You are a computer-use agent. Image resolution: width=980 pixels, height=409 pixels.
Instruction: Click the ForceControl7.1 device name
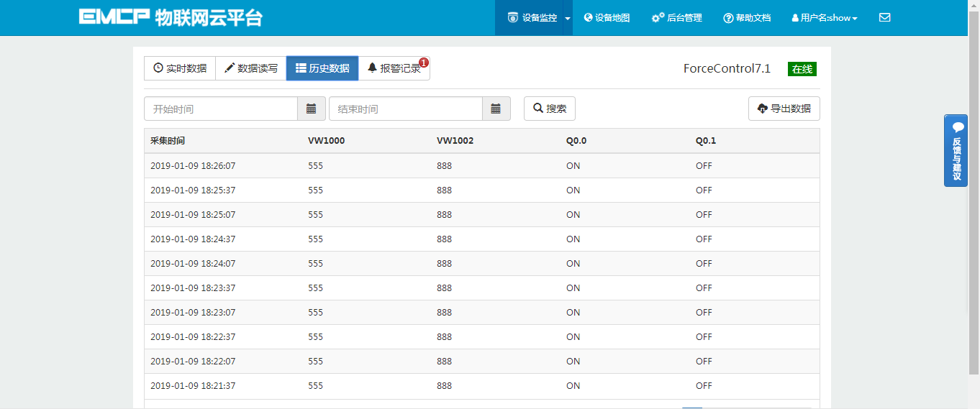727,69
